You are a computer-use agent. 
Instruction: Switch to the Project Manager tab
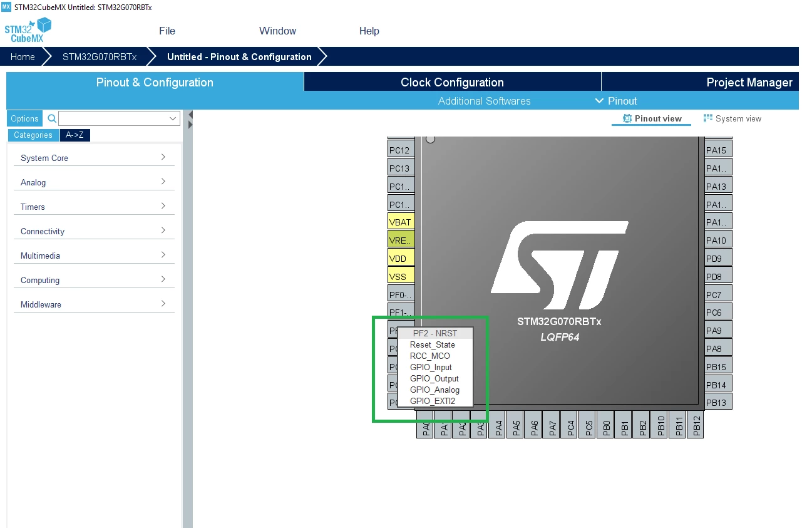pos(700,82)
